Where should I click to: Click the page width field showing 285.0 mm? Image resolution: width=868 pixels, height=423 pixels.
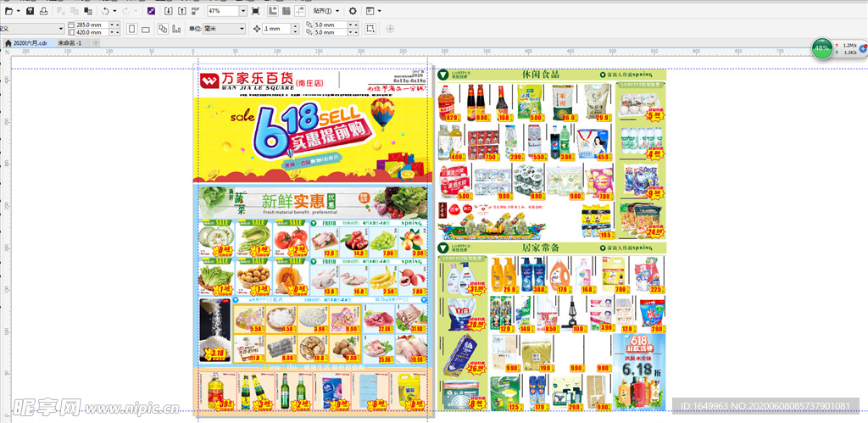(x=88, y=25)
